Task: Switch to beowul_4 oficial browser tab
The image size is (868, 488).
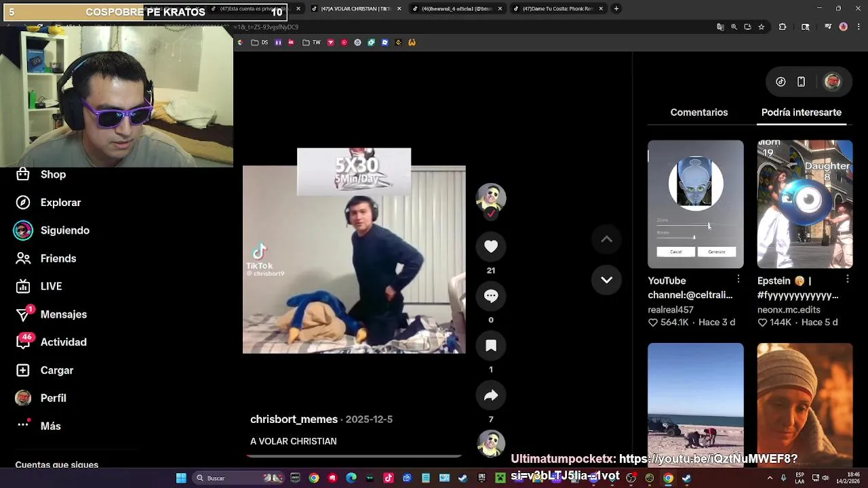Action: point(457,9)
